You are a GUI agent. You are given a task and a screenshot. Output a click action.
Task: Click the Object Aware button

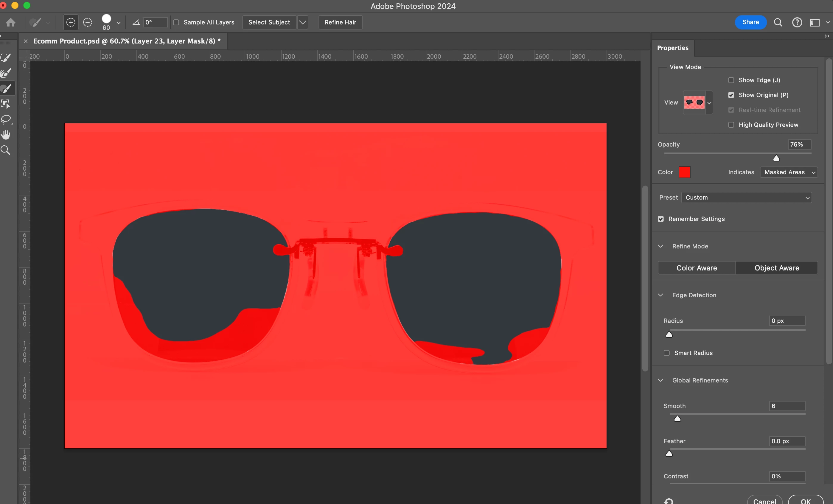pos(776,268)
